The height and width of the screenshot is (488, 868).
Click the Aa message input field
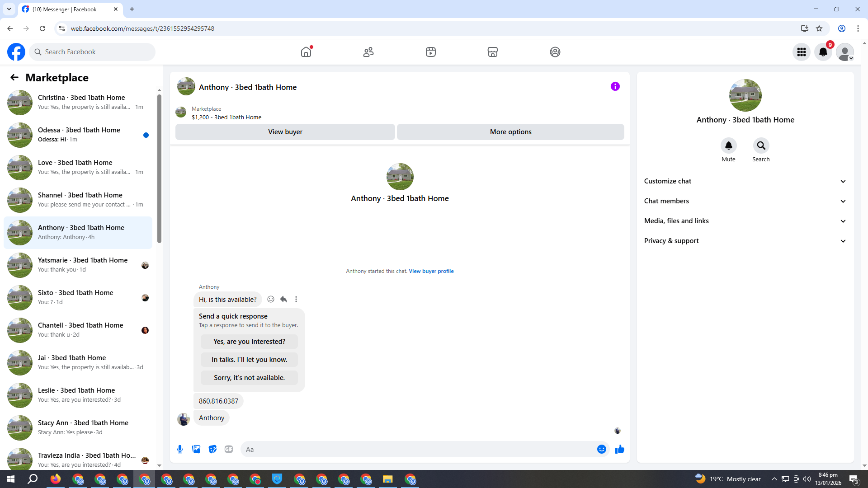(x=416, y=449)
